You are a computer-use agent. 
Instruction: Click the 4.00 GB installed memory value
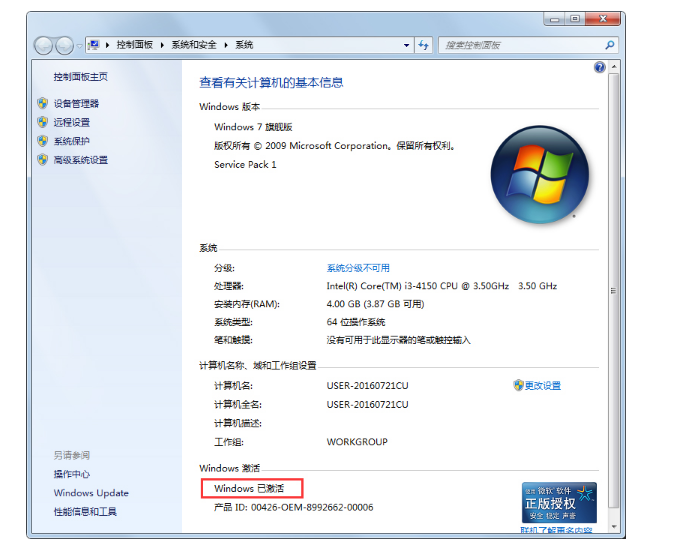(x=375, y=304)
